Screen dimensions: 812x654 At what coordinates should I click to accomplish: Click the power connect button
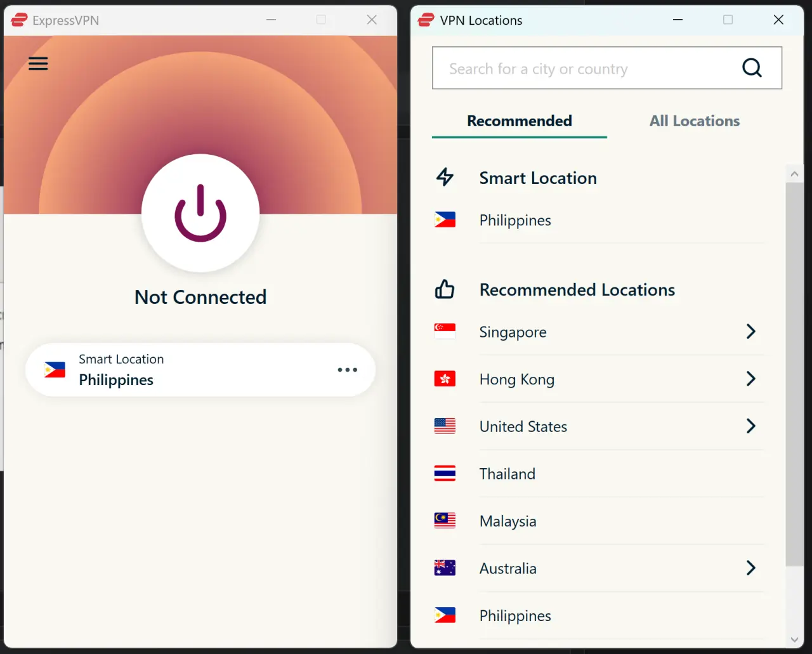(x=200, y=213)
